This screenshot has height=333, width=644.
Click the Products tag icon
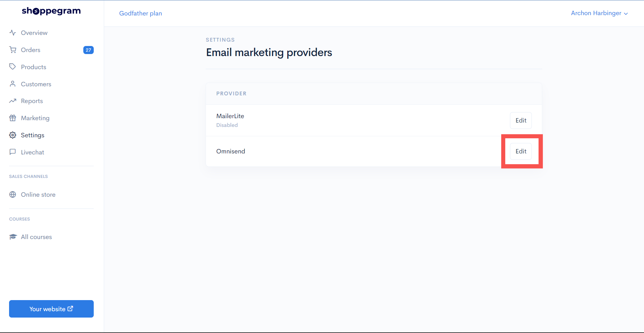pyautogui.click(x=13, y=67)
